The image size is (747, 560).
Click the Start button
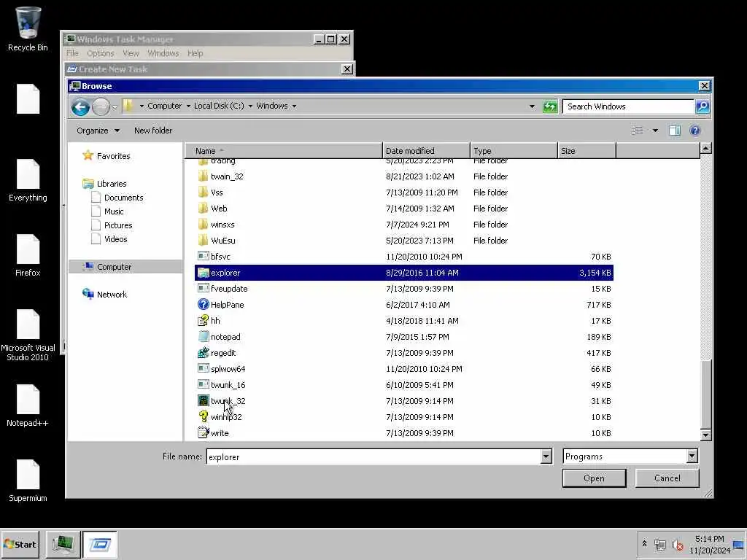pos(20,544)
